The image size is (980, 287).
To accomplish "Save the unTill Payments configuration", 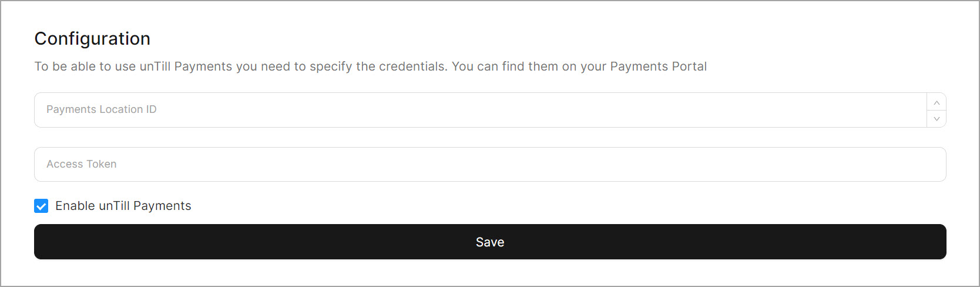I will coord(489,242).
